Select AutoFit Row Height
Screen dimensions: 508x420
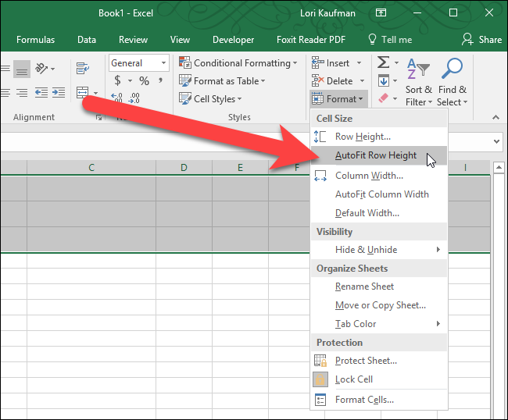click(x=376, y=155)
